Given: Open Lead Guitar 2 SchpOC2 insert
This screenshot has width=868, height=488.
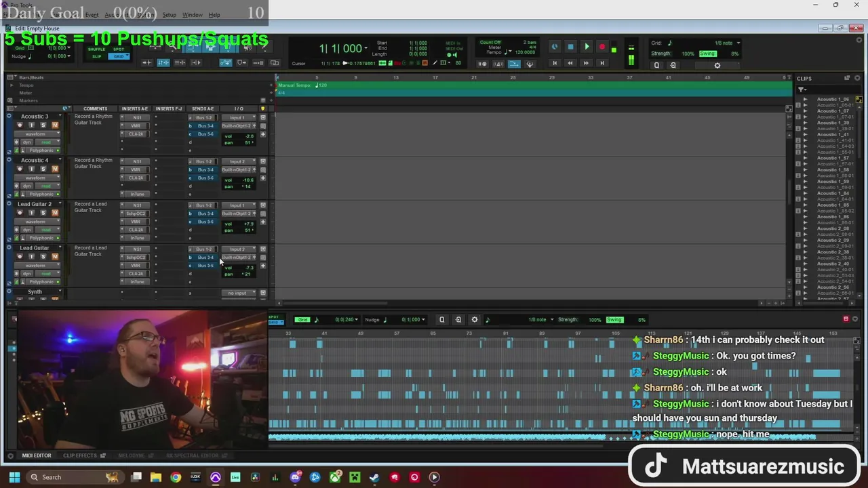Looking at the screenshot, I should pos(136,213).
